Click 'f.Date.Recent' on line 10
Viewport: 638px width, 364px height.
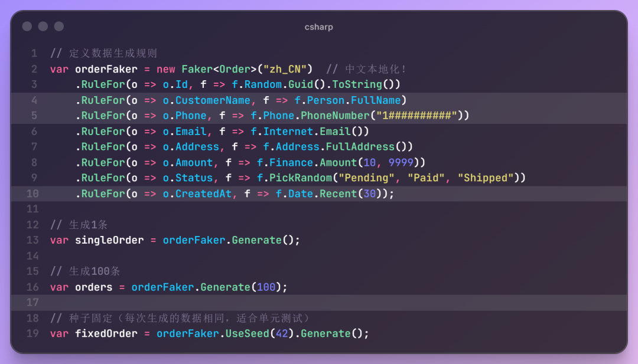(316, 194)
